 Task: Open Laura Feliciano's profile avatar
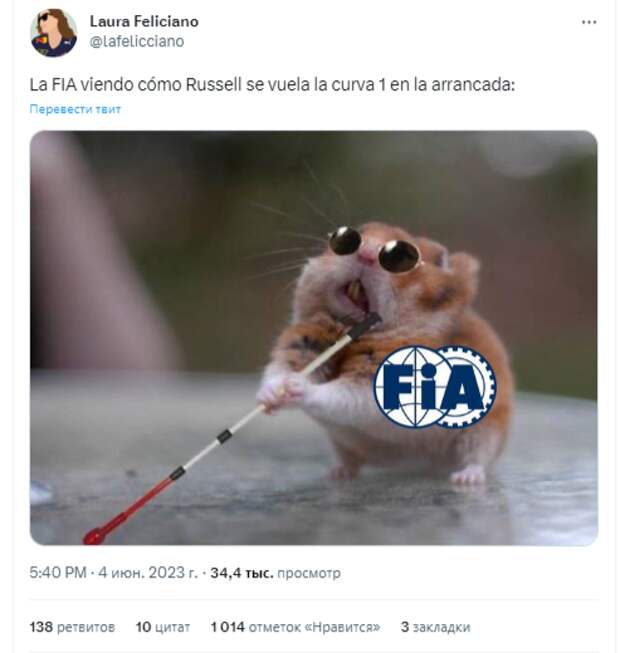tap(54, 32)
